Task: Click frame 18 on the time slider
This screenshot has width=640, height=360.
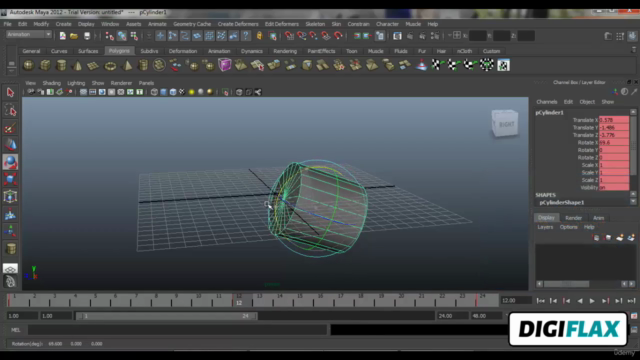Action: [x=360, y=300]
